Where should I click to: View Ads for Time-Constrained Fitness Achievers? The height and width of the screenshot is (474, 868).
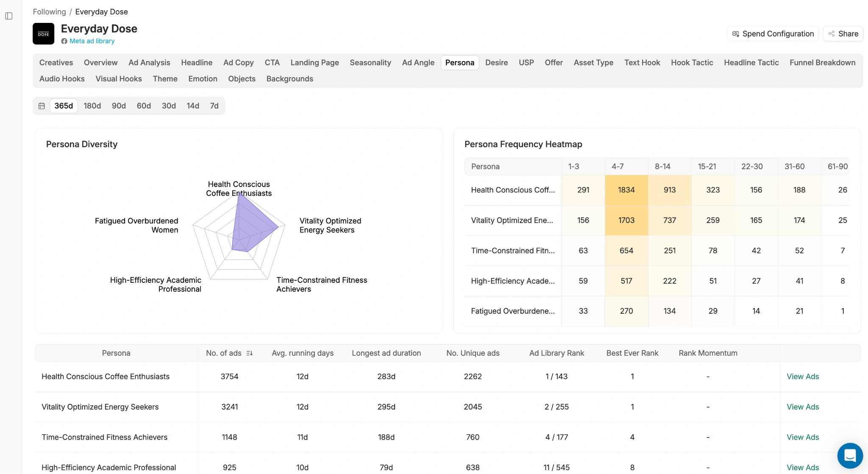tap(803, 437)
